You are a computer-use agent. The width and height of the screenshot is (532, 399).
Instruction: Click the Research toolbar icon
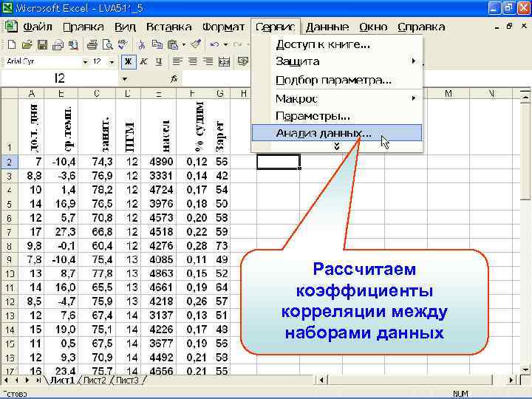[73, 44]
